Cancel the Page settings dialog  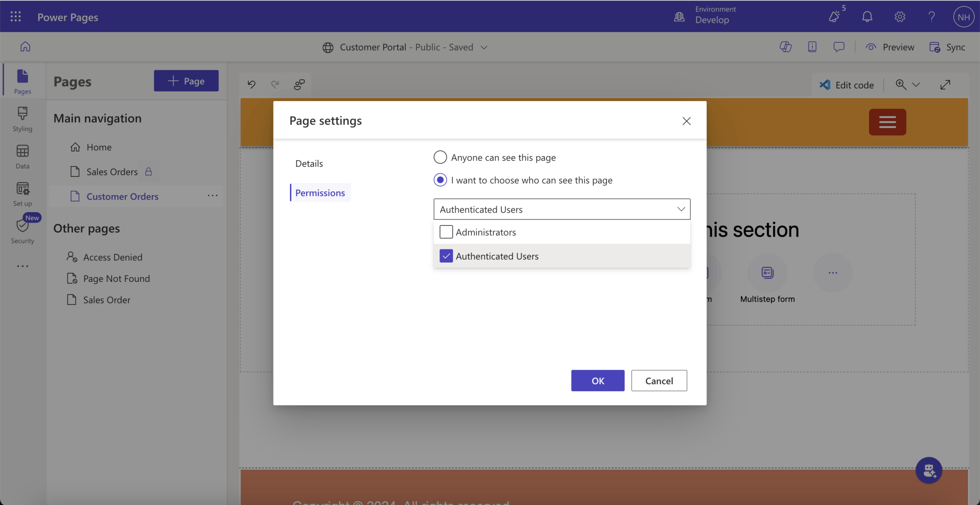pos(659,381)
